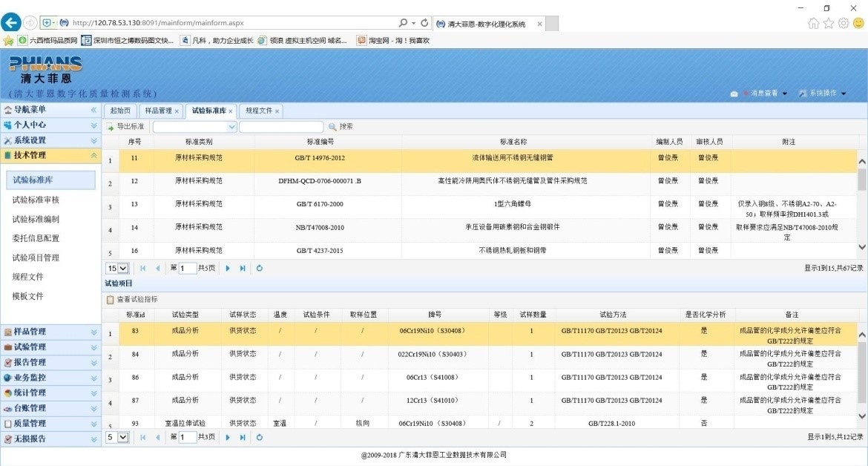Open 试验标准编制 in sidebar
The width and height of the screenshot is (868, 466).
pyautogui.click(x=36, y=219)
